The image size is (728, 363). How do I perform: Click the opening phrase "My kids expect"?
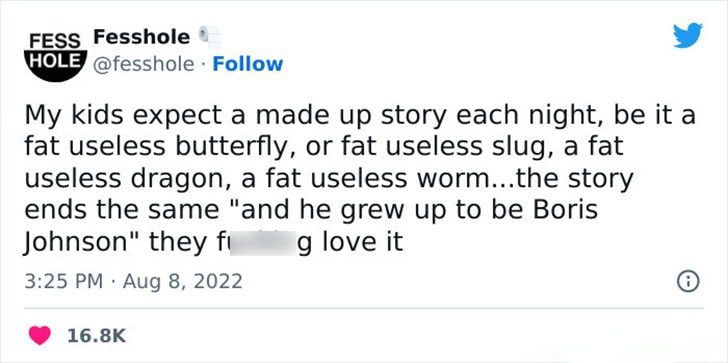click(123, 117)
